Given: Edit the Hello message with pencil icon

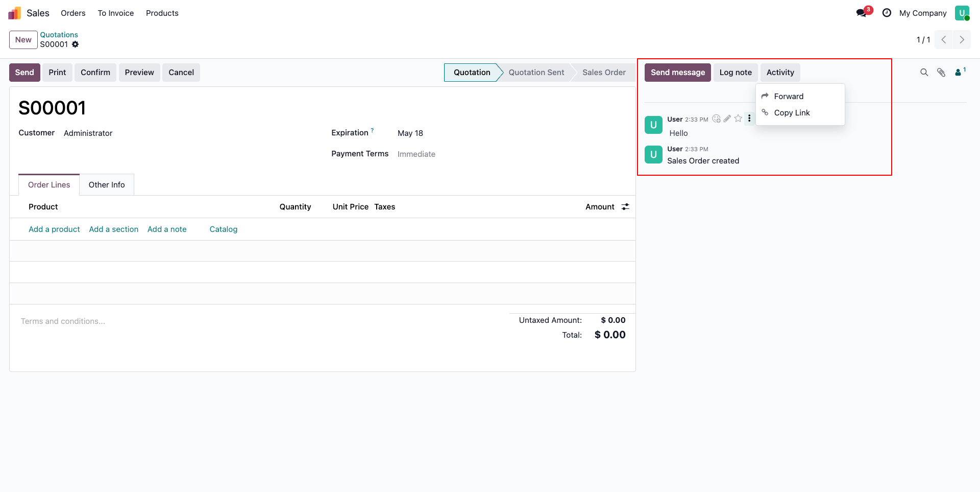Looking at the screenshot, I should click(727, 119).
